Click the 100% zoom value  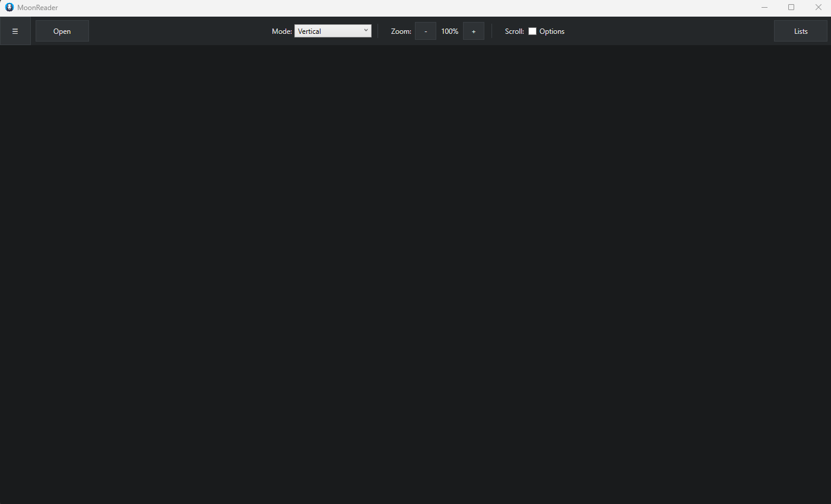[450, 31]
